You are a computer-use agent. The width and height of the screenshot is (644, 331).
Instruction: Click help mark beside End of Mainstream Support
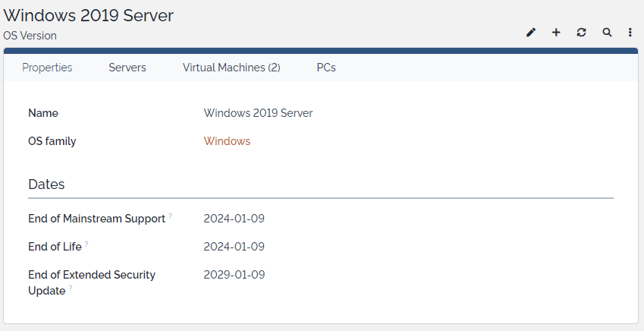[x=170, y=216]
